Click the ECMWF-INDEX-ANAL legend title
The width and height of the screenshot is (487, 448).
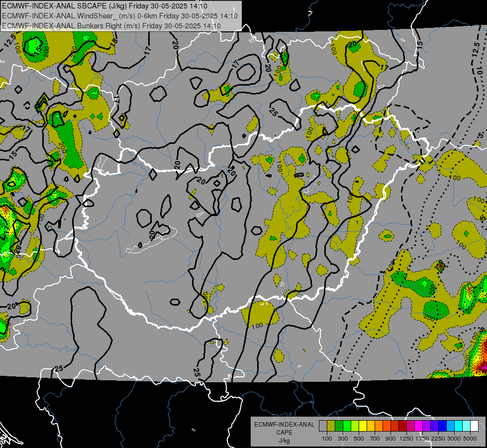coord(284,425)
